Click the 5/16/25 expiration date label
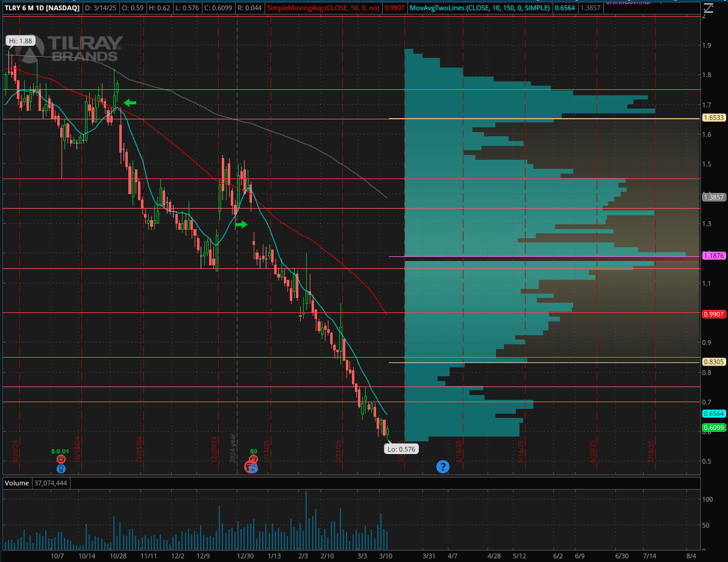The height and width of the screenshot is (562, 728). 521,451
